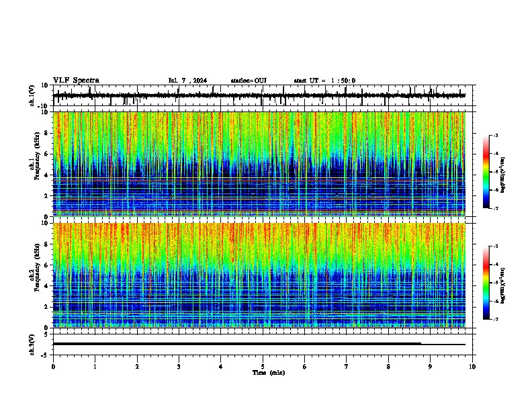Viewport: 532px width, 411px height.
Task: Click the "VLF Spectra" plot title
Action: (76, 81)
